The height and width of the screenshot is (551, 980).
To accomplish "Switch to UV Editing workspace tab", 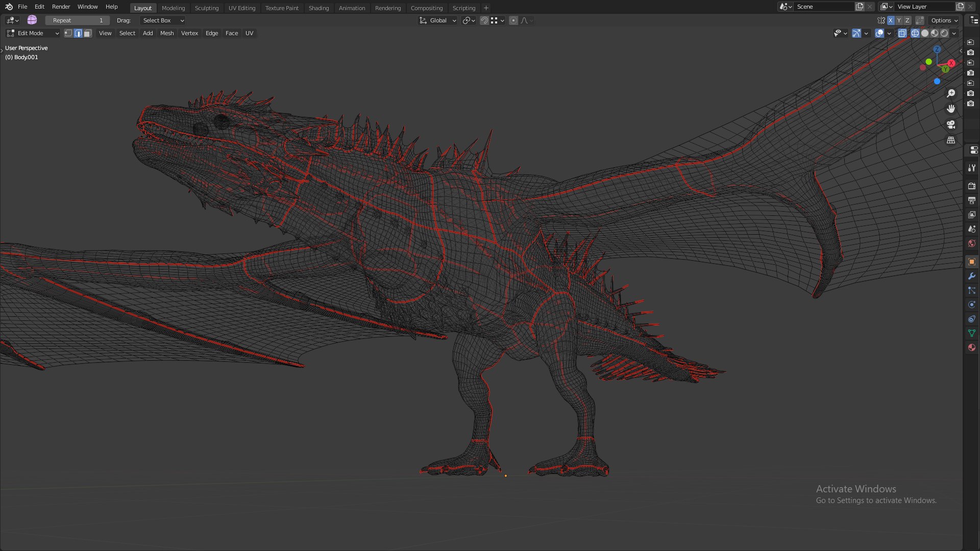I will pos(242,8).
